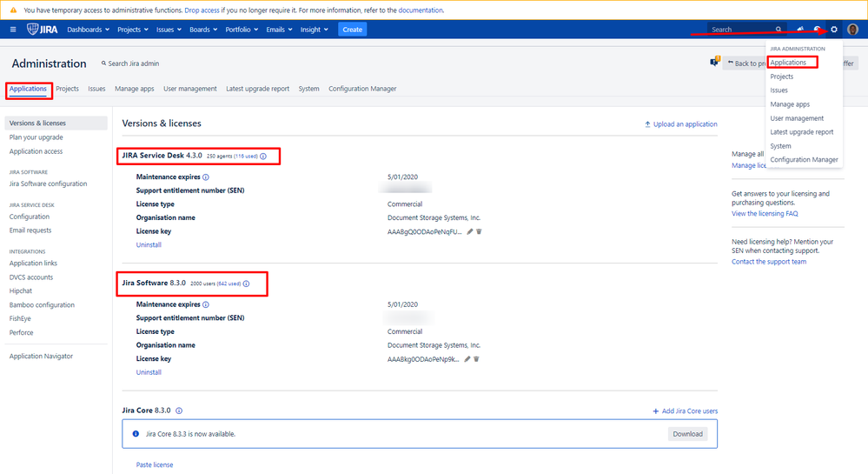This screenshot has height=474, width=868.
Task: Open the user profile avatar
Action: pyautogui.click(x=852, y=30)
